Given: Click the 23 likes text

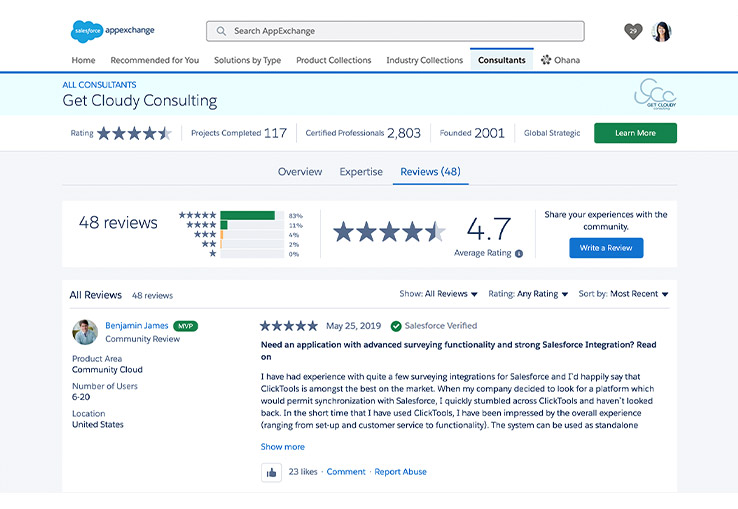Looking at the screenshot, I should (303, 472).
